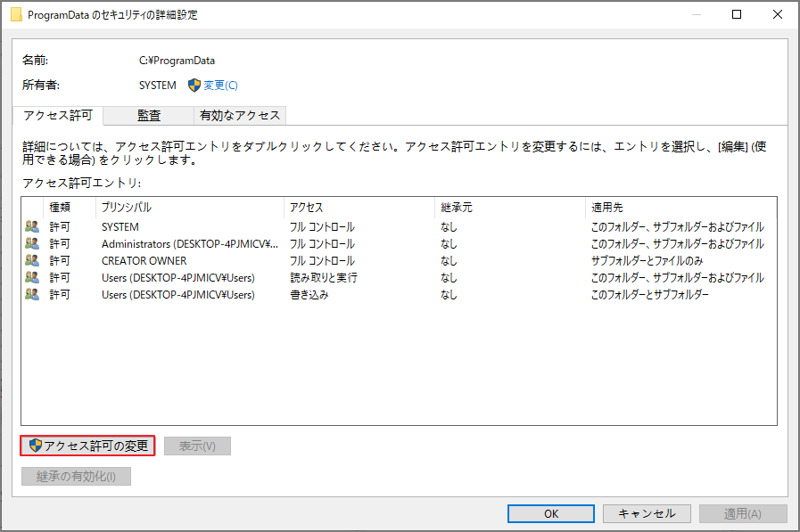The height and width of the screenshot is (532, 800).
Task: Click なし inherited-from cell in SYSTEM row
Action: 449,226
